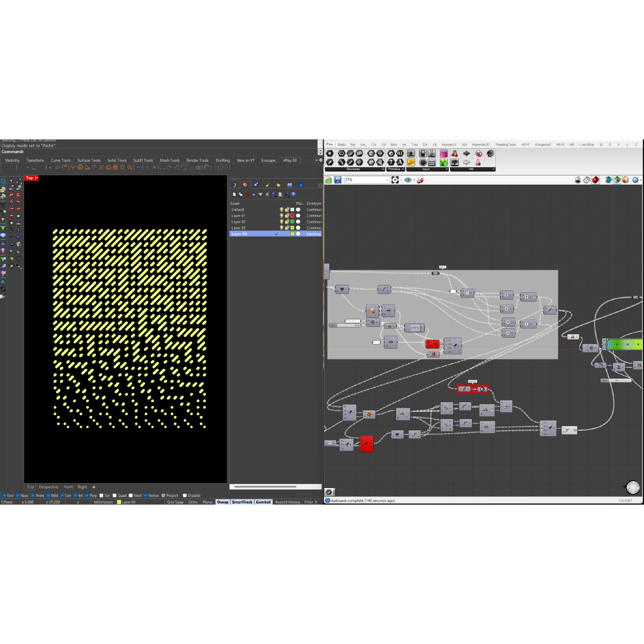Save the Grasshopper document with floppy icon

[338, 180]
